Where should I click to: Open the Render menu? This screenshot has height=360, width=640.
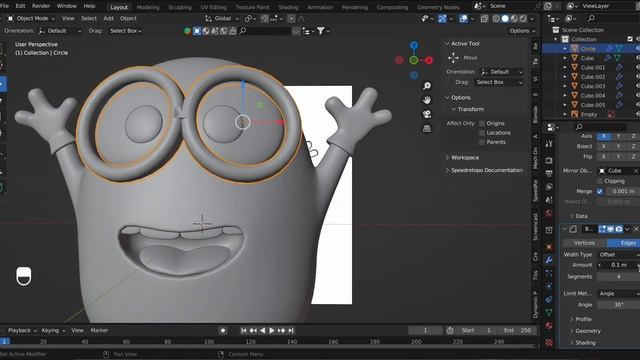pyautogui.click(x=40, y=6)
